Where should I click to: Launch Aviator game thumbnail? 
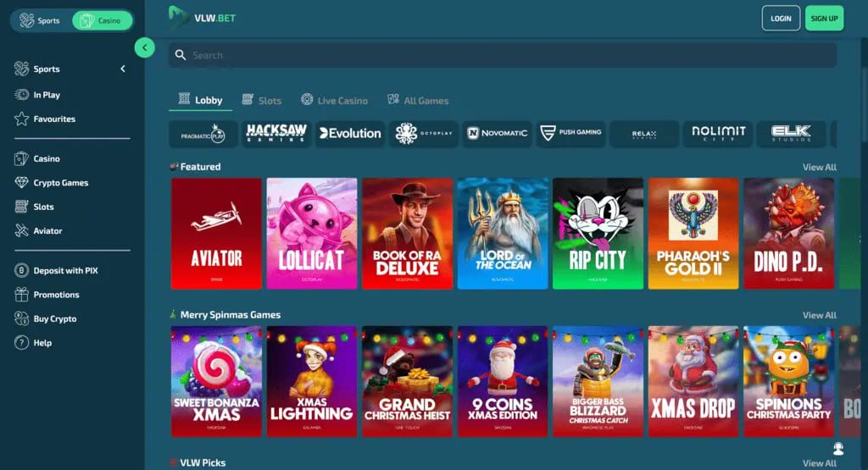click(x=216, y=234)
